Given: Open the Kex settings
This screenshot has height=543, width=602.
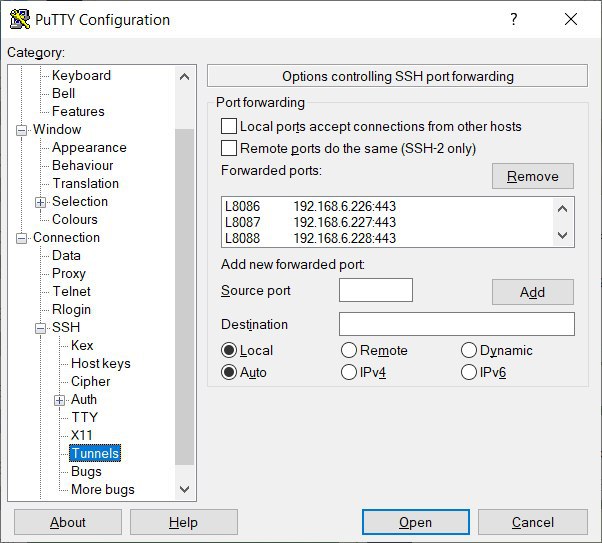Looking at the screenshot, I should [82, 346].
